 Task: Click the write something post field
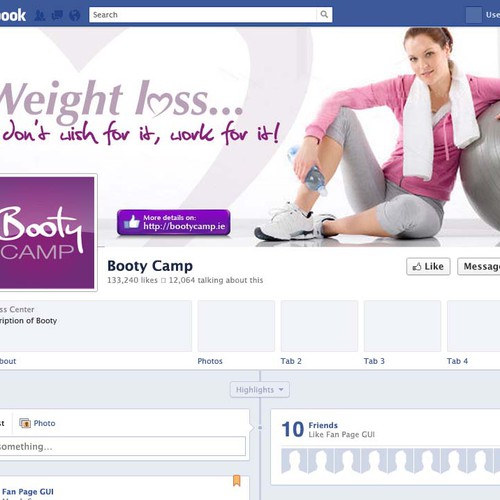click(x=123, y=446)
